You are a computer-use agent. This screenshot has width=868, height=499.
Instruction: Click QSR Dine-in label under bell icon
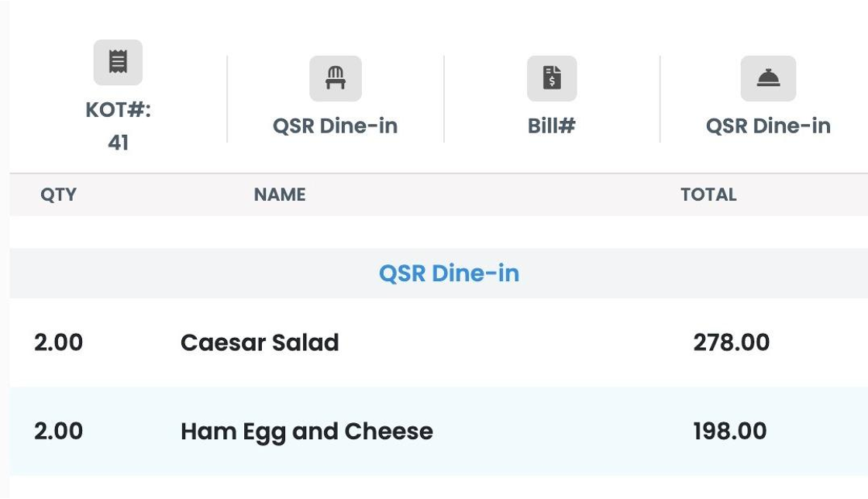point(768,126)
